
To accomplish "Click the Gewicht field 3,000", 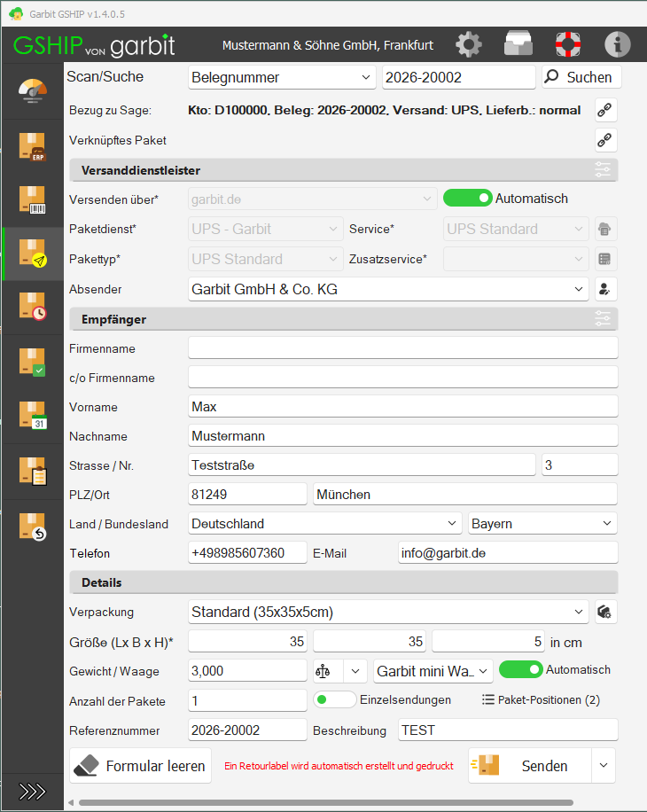I will click(247, 671).
